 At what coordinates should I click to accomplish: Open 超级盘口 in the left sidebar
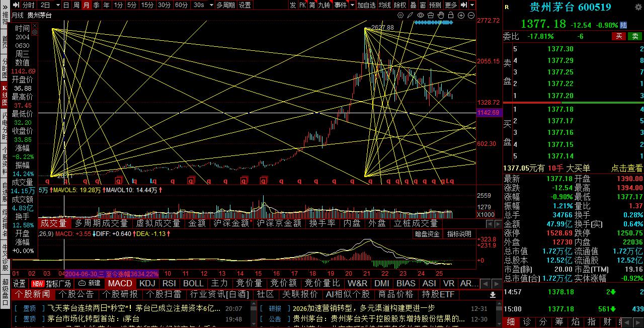5,293
